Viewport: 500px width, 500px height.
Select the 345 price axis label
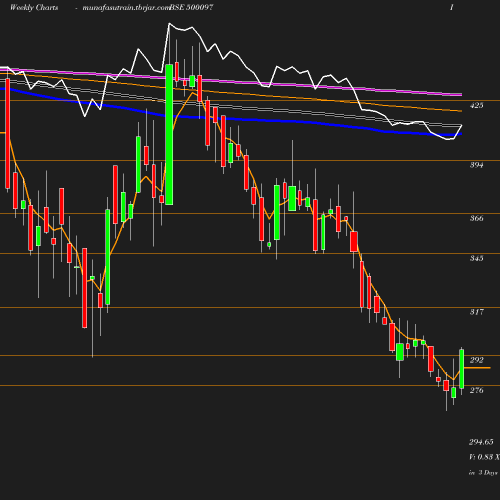(x=476, y=258)
